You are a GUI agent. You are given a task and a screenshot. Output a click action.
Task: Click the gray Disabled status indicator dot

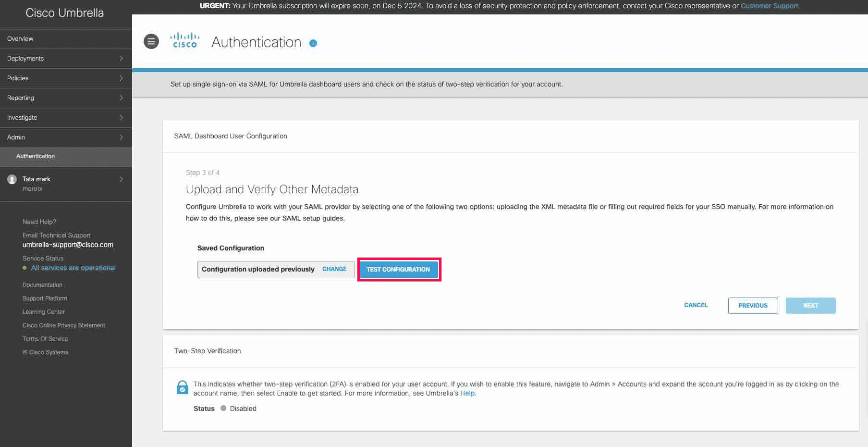coord(223,408)
